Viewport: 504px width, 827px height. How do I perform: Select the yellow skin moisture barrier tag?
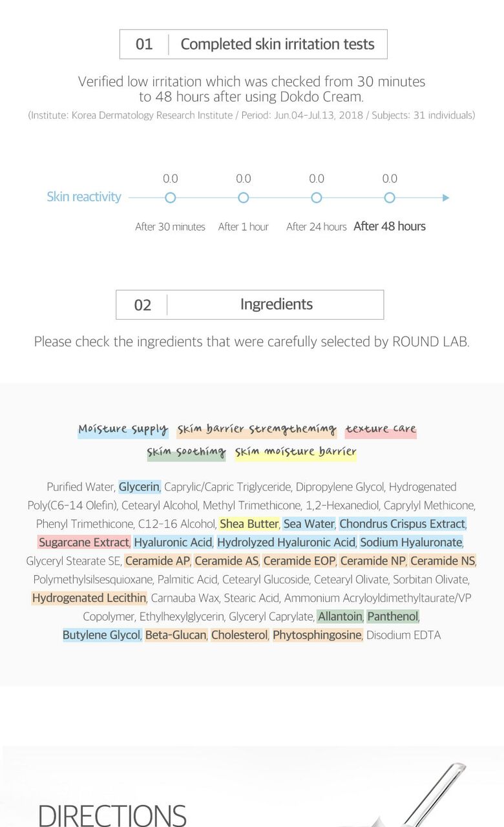tap(295, 452)
